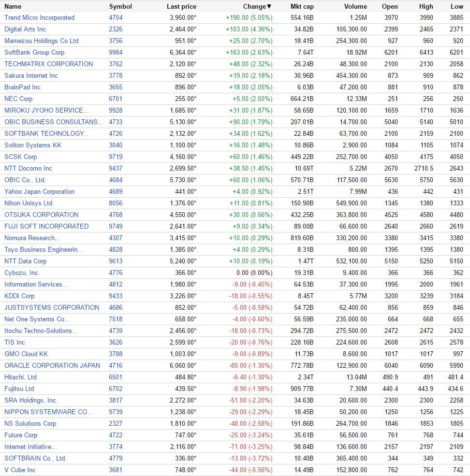Open Net One Systems Co link
The height and width of the screenshot is (476, 470).
[37, 319]
